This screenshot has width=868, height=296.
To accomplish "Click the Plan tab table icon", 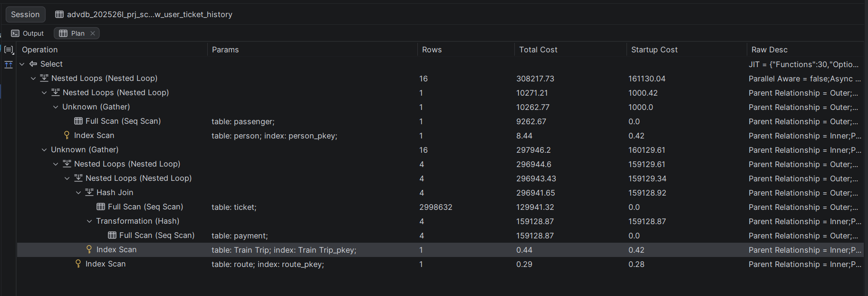I will click(x=63, y=33).
